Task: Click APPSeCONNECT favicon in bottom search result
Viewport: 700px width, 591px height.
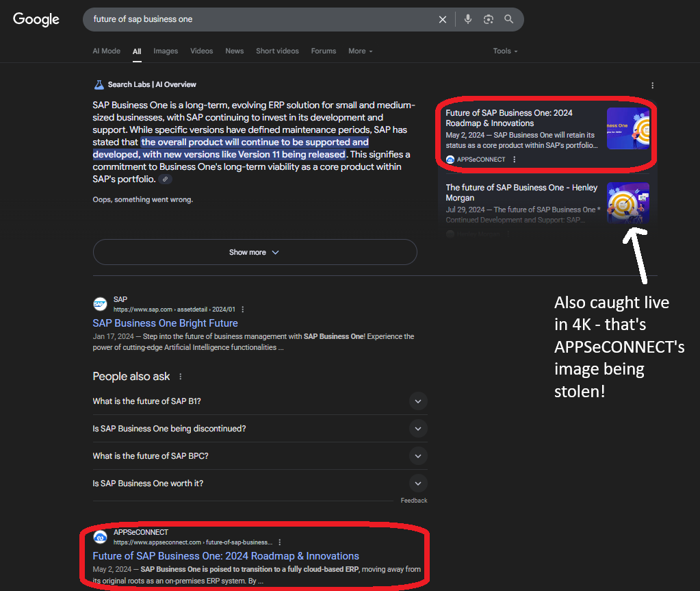Action: coord(100,537)
